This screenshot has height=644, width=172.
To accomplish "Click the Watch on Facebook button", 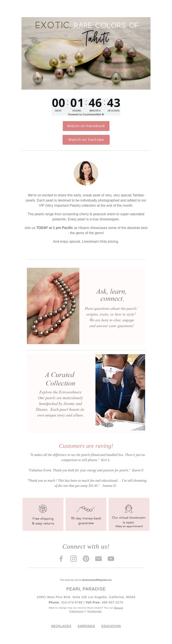I will [x=86, y=126].
